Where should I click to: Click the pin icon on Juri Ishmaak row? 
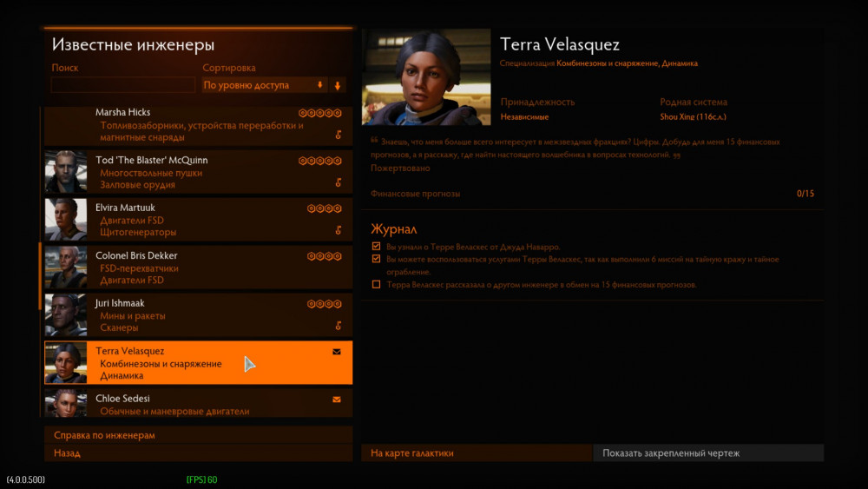tap(339, 326)
